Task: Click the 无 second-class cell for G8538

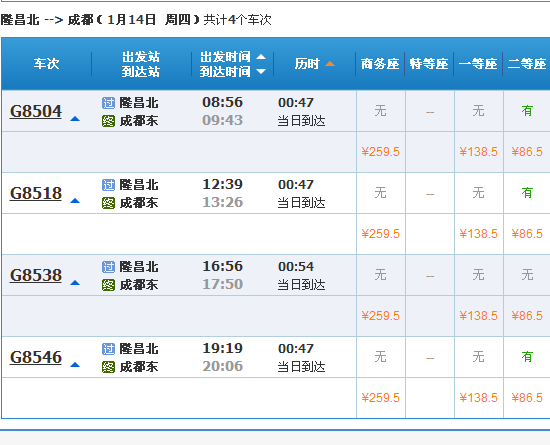Action: [x=527, y=275]
